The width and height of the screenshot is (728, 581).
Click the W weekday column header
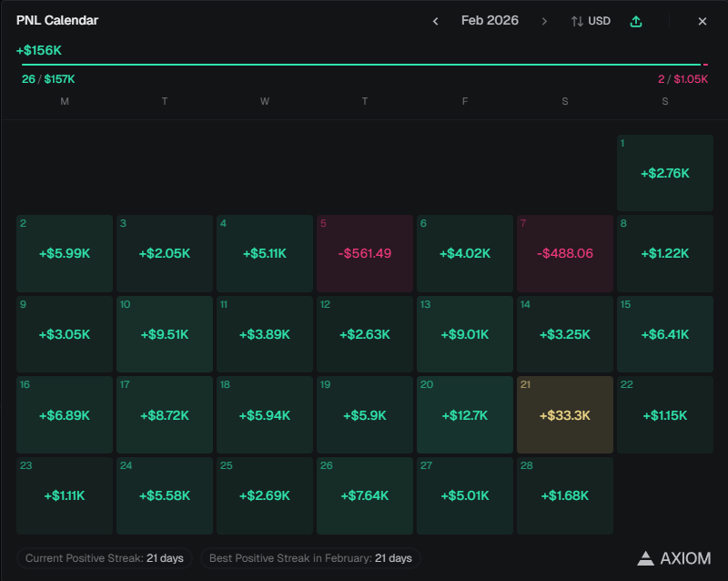click(x=265, y=101)
